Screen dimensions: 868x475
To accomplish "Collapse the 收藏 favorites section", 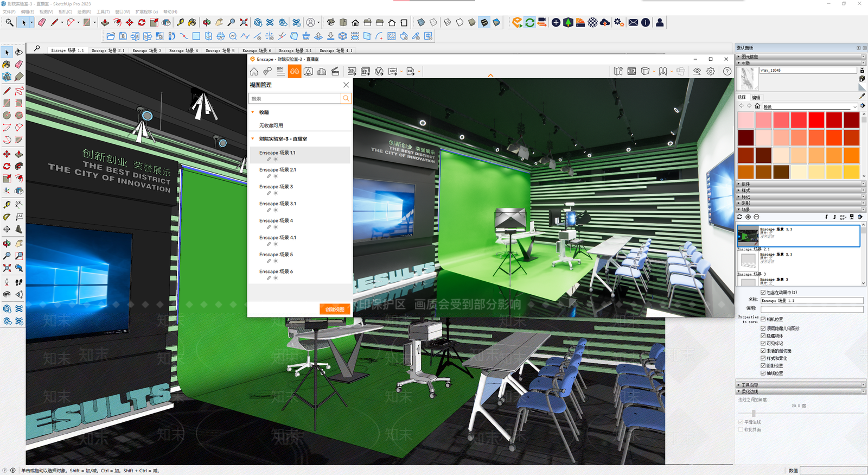I will pos(253,112).
